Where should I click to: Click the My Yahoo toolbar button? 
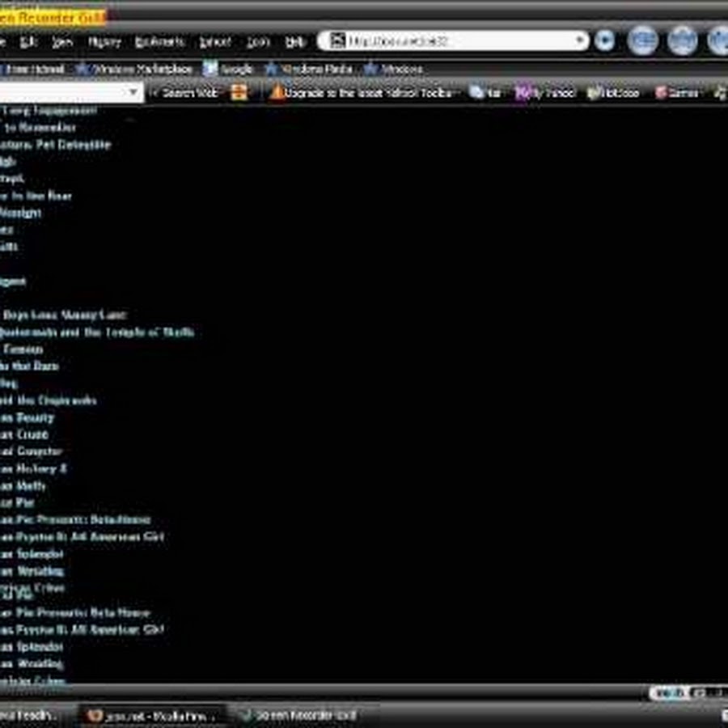coord(545,93)
